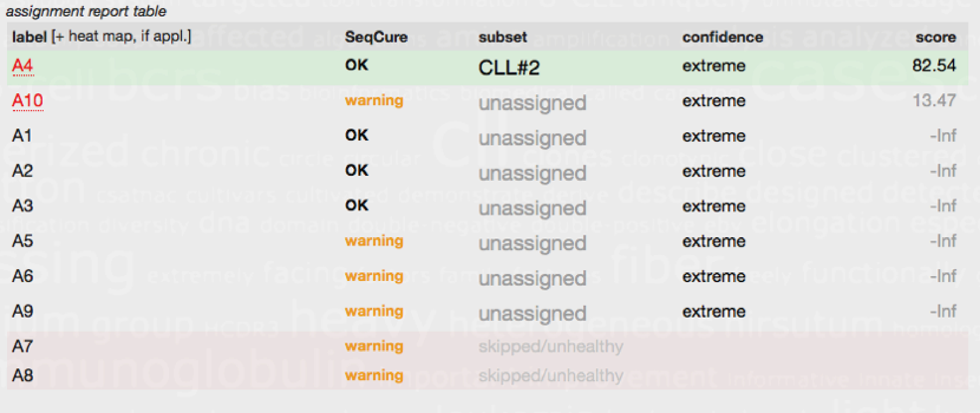
Task: Click skipped/unhealthy text in row A7
Action: [550, 346]
